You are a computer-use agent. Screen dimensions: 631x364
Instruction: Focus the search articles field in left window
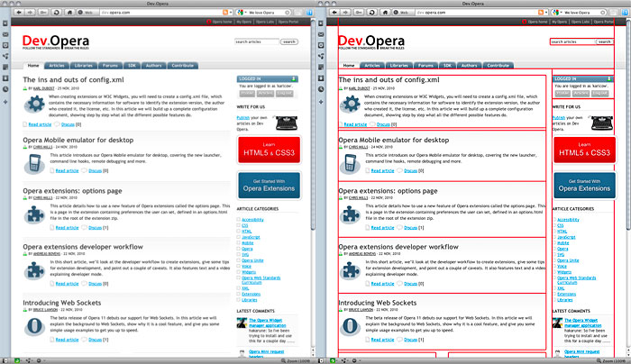coord(256,41)
